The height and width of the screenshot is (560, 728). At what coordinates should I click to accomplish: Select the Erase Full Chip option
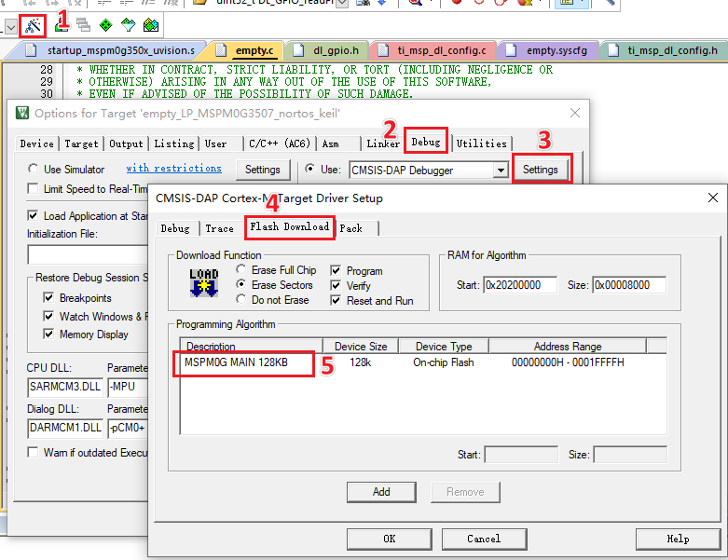click(241, 269)
